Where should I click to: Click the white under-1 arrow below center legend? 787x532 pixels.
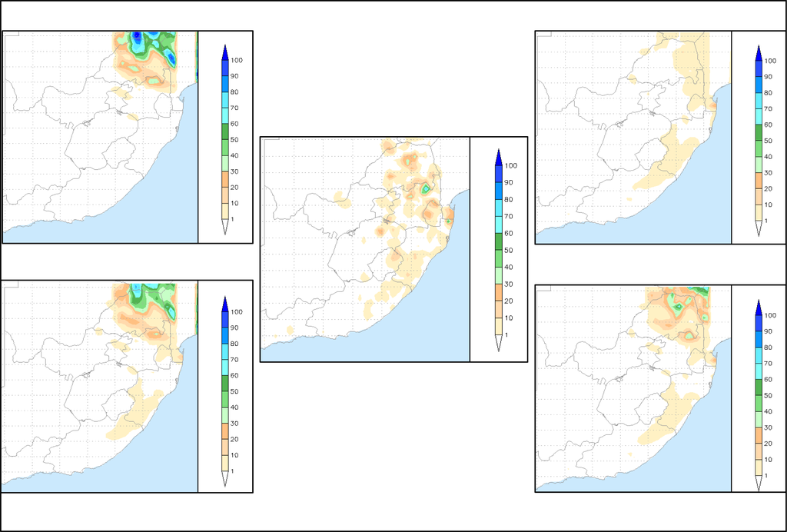(498, 343)
